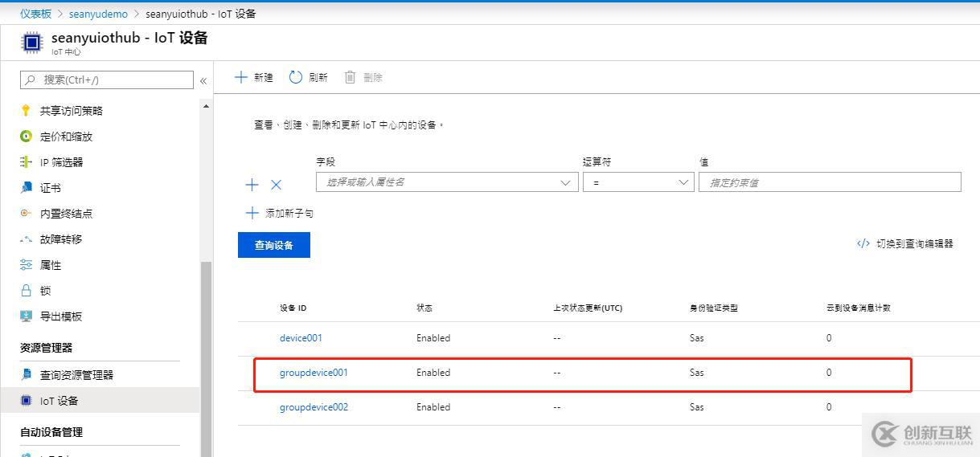
Task: Select the IoT 设备 chip icon in sidebar
Action: click(26, 401)
